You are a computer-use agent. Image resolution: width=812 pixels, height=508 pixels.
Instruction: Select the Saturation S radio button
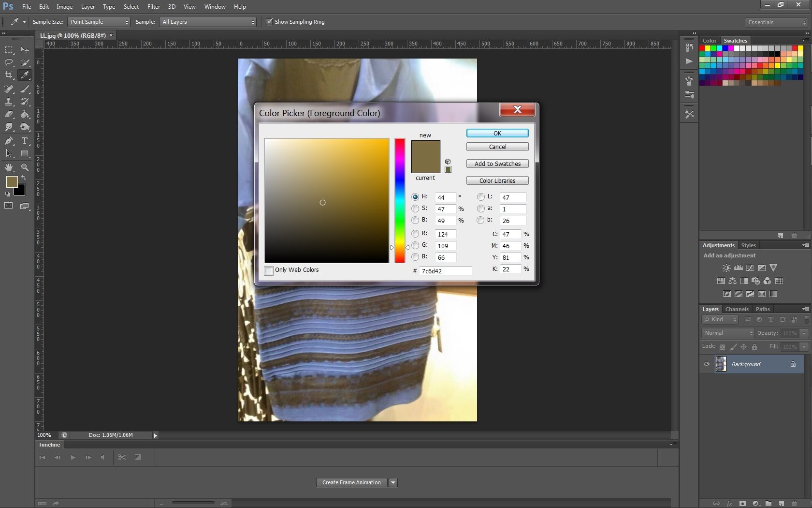point(415,209)
